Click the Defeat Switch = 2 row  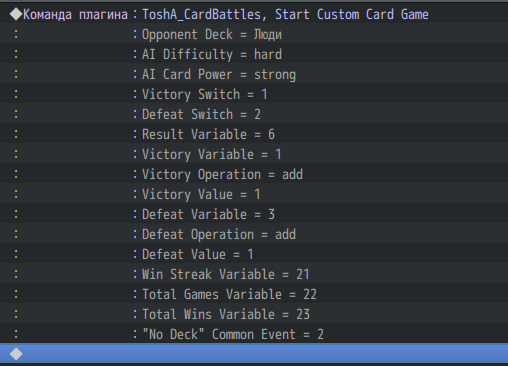[254, 114]
